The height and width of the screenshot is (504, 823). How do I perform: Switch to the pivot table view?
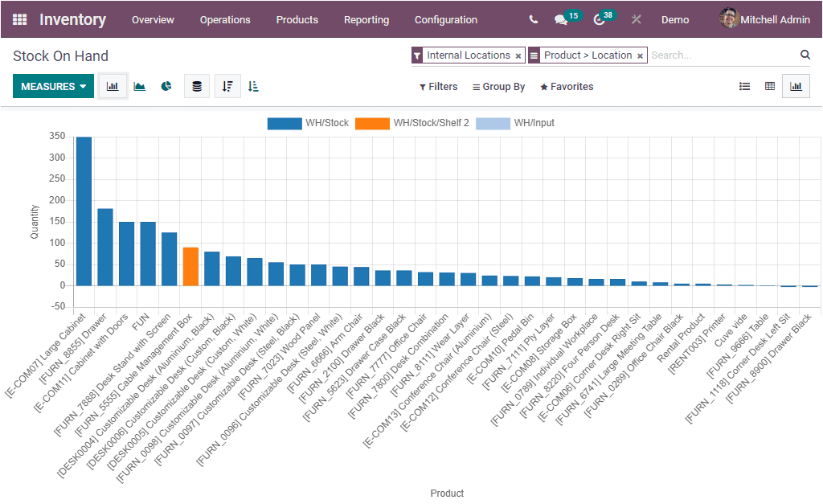coord(770,86)
